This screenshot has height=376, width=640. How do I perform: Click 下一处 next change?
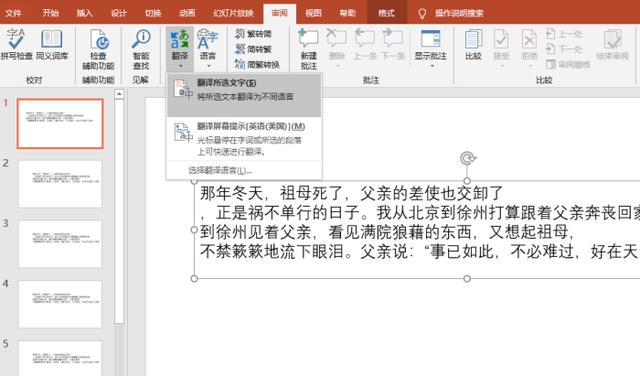(564, 49)
